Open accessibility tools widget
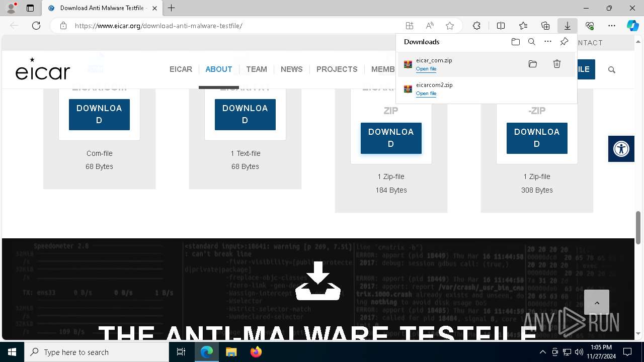 click(621, 149)
